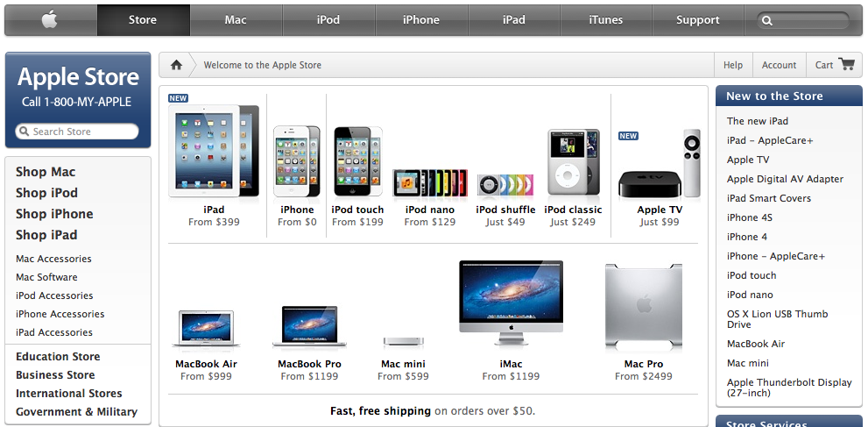Screen dimensions: 868x427
Task: Open iPad Smart Covers in New to Store
Action: (x=768, y=198)
